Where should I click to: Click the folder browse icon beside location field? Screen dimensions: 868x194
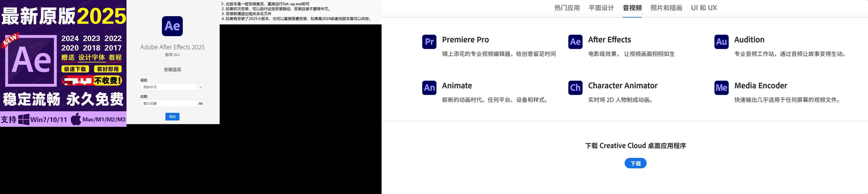point(201,103)
